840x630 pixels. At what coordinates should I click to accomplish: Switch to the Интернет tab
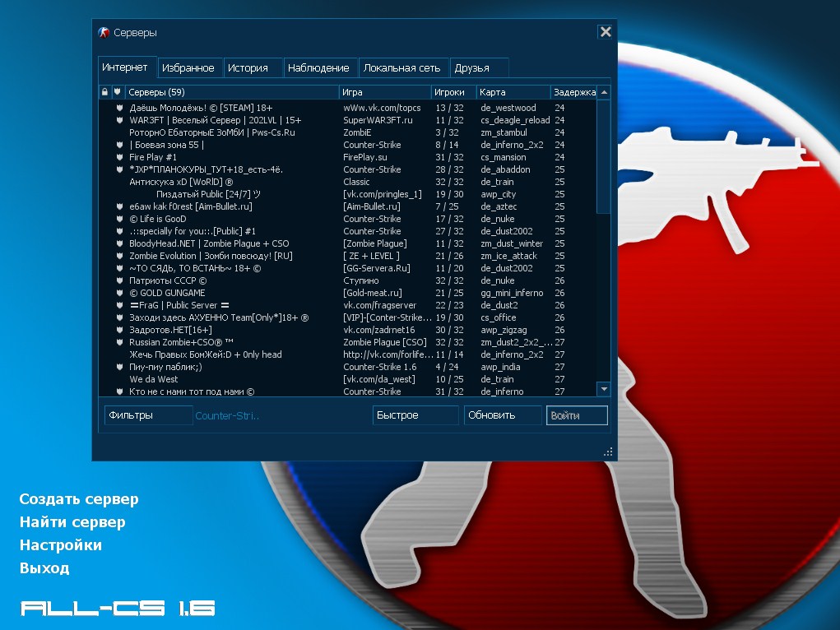pyautogui.click(x=128, y=67)
